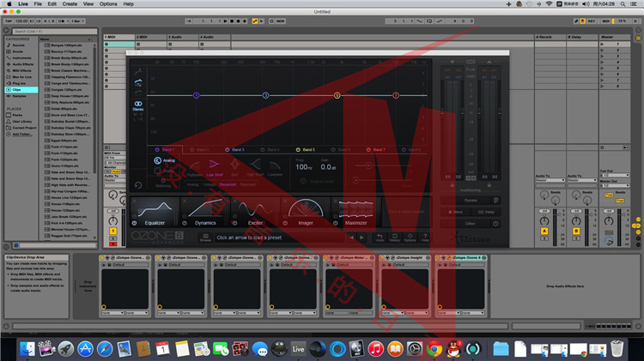Screen dimensions: 644x361
Task: Click the transport Play button
Action: [225, 21]
